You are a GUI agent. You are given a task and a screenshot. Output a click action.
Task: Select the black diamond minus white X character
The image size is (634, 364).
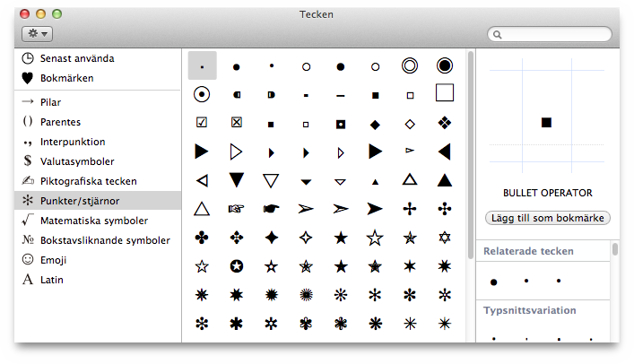(x=444, y=123)
